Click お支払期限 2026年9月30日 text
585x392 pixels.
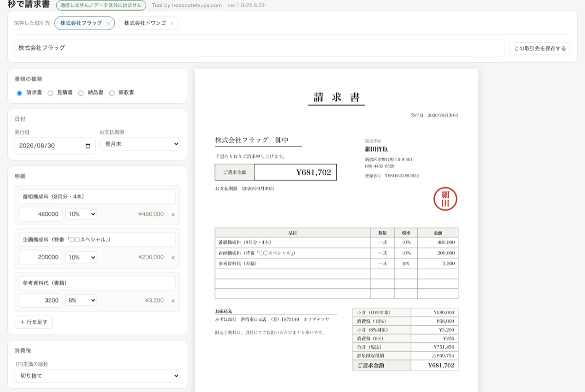point(244,188)
